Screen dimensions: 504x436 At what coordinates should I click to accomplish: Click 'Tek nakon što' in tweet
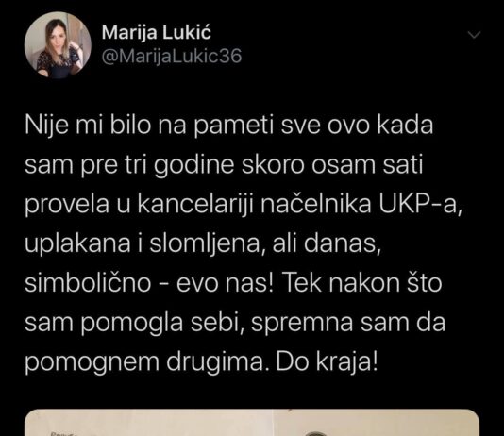point(361,283)
